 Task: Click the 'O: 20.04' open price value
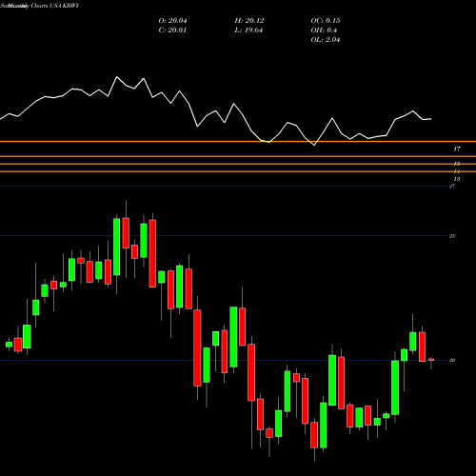tap(172, 21)
